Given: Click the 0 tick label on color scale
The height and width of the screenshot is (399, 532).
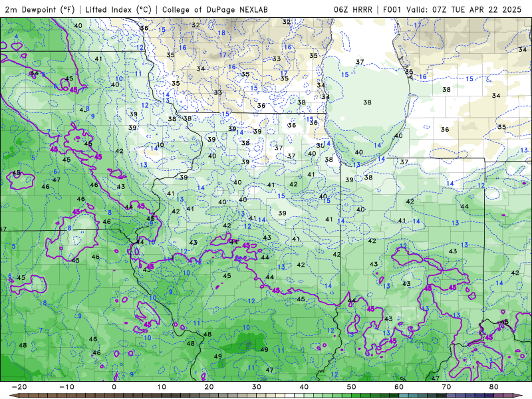Looking at the screenshot, I should [x=114, y=387].
